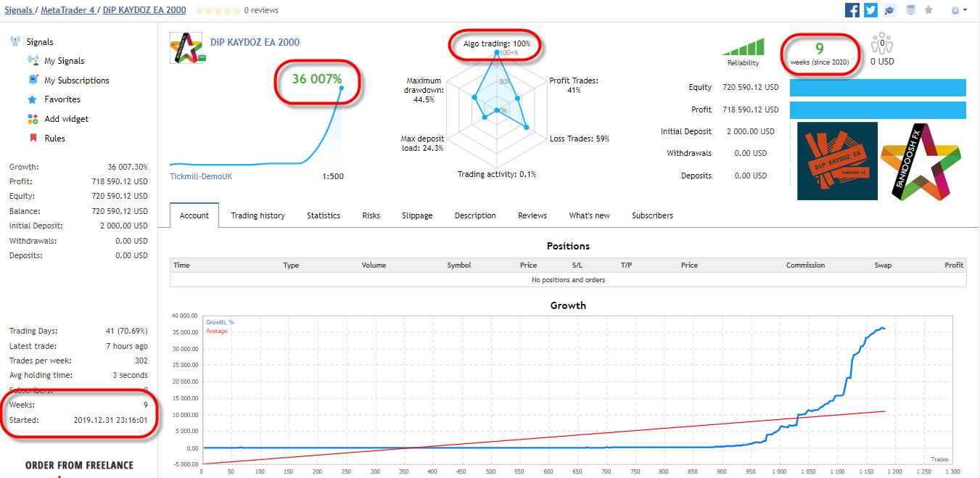Expand the dropdown arrow next to gear
This screenshot has height=478, width=980.
(965, 10)
